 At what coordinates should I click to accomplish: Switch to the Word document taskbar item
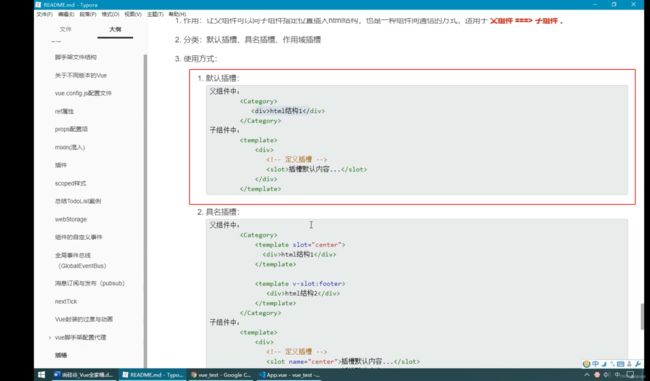(x=83, y=375)
